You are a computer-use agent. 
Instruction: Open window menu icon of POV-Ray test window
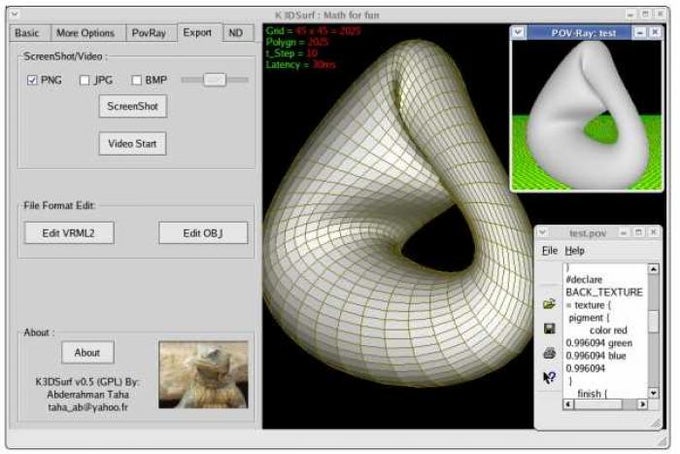pos(518,33)
